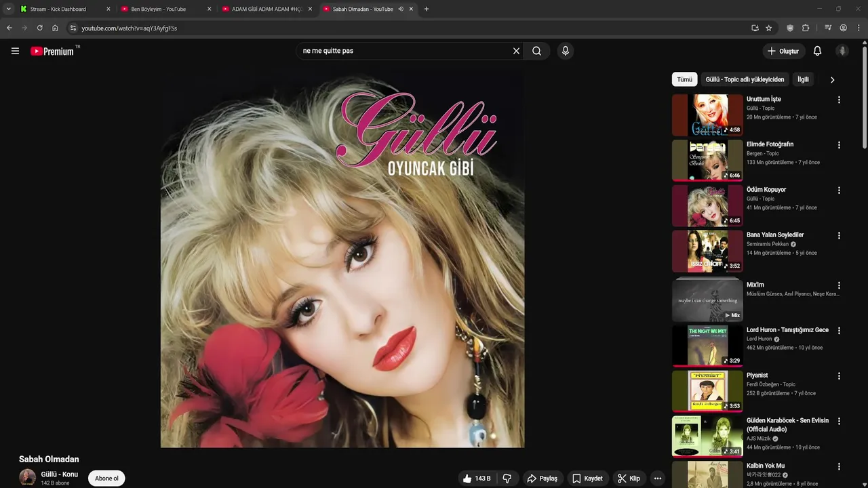868x488 pixels.
Task: Show next filter chips with arrow
Action: coord(832,79)
